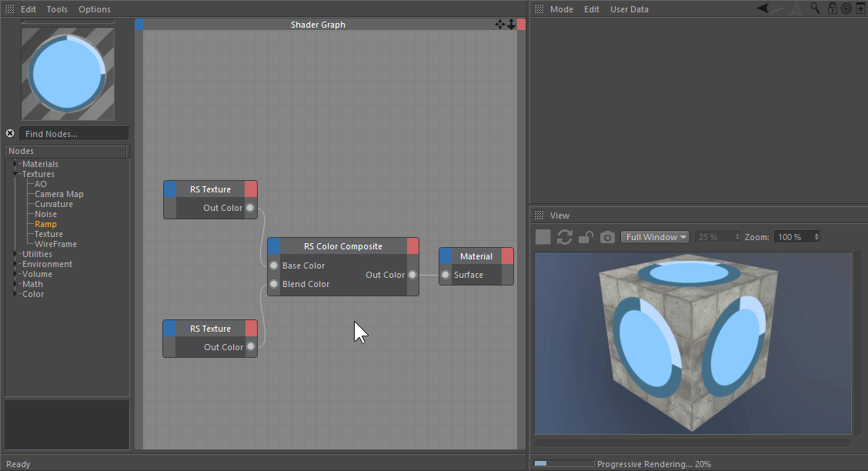Image resolution: width=868 pixels, height=471 pixels.
Task: Expand the Color tree category
Action: coord(15,294)
